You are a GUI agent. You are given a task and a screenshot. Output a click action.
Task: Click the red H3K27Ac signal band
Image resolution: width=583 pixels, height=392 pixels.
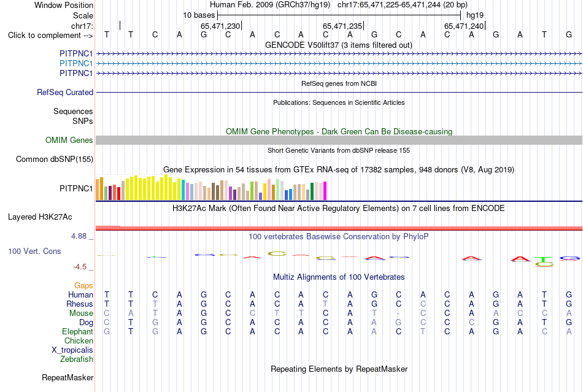[339, 228]
